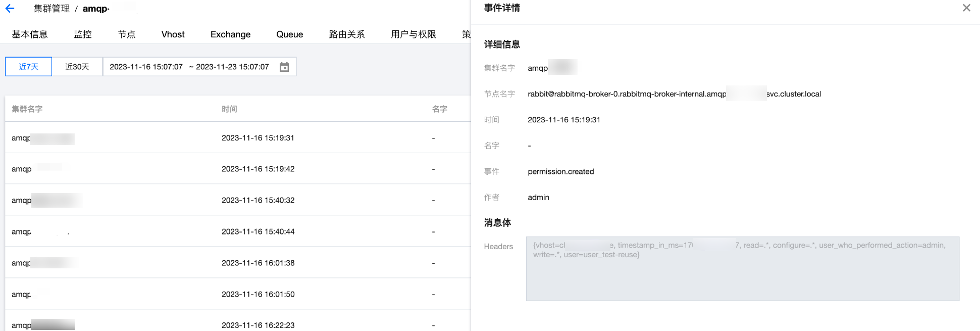
Task: Click the 详细信息 section heading
Action: (502, 44)
